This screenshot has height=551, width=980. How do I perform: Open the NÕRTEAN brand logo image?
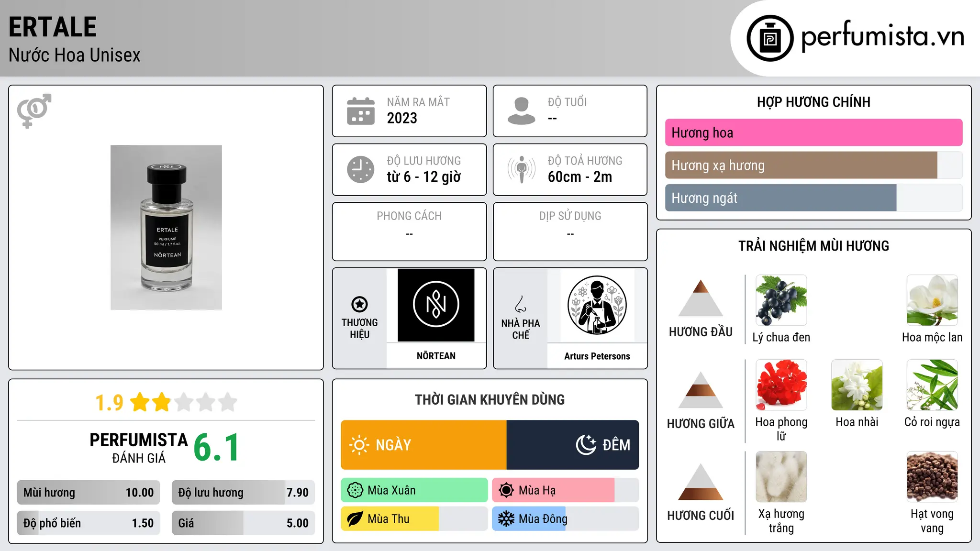pyautogui.click(x=436, y=305)
